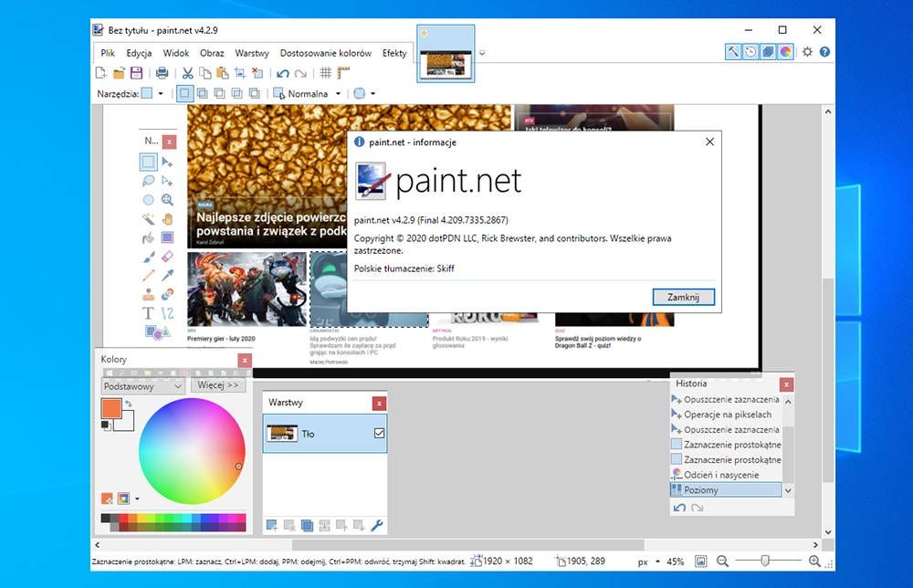Click the Paste clipboard icon
This screenshot has width=913, height=588.
pyautogui.click(x=223, y=73)
